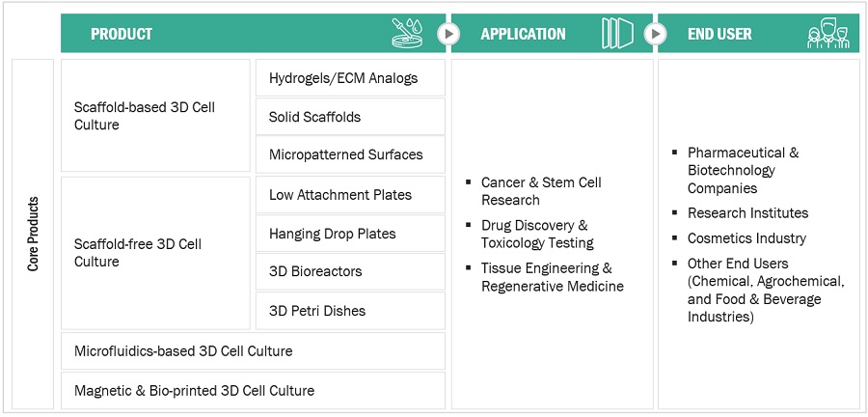
Task: Click the arrow icon between Application and End User
Action: 656,34
